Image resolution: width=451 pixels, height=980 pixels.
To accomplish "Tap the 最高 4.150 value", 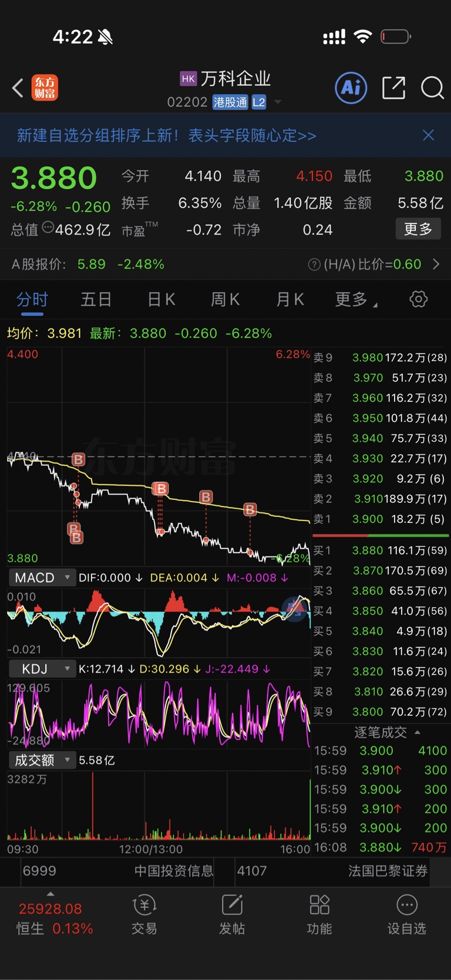I will pyautogui.click(x=314, y=176).
